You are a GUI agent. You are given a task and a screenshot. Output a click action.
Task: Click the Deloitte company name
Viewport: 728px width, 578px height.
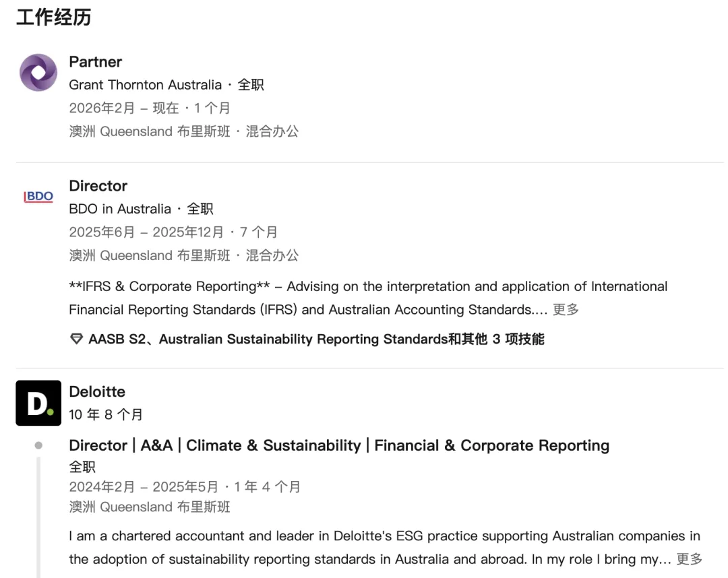pyautogui.click(x=97, y=391)
